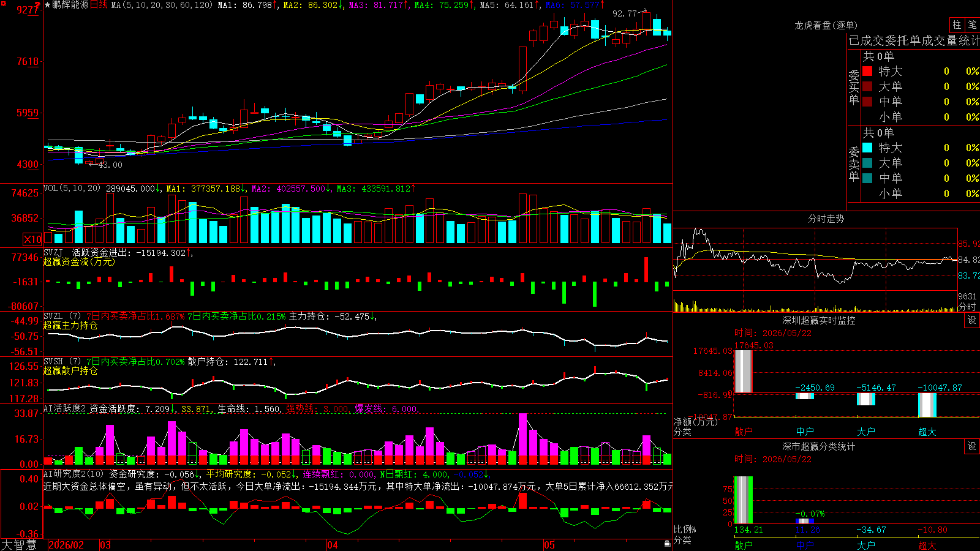The image size is (980, 551).
Task: Open 设 settings for 深市超赢分类统计
Action: click(972, 446)
